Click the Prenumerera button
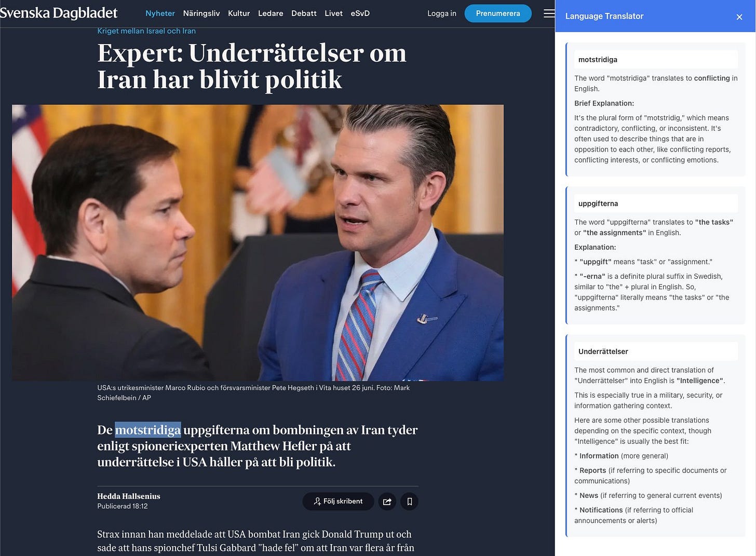Screen dimensions: 756x556 pyautogui.click(x=498, y=13)
